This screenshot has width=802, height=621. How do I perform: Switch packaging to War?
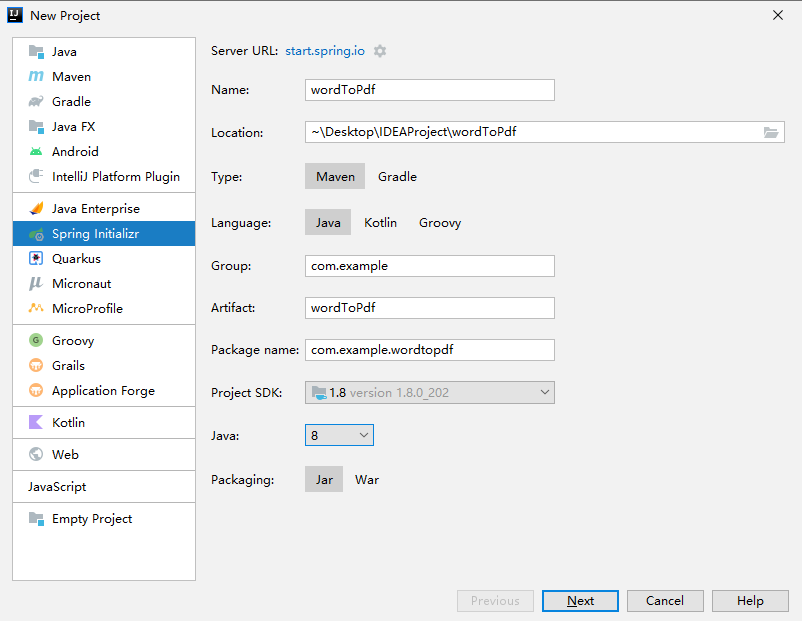pos(367,480)
